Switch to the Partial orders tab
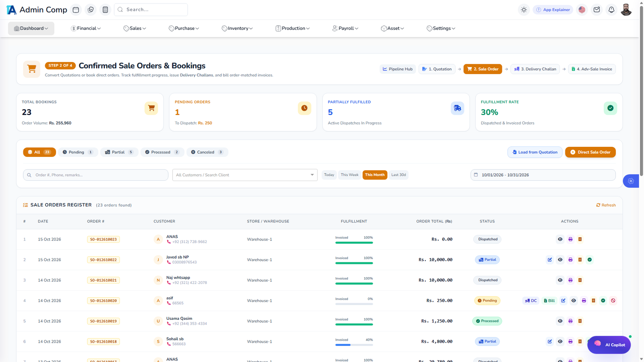Screen dimensions: 644x362 119,152
